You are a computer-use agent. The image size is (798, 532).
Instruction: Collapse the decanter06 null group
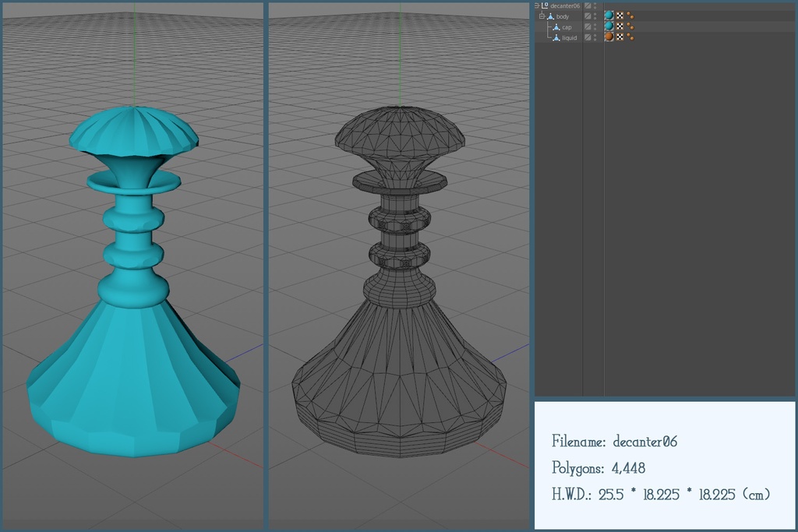536,5
